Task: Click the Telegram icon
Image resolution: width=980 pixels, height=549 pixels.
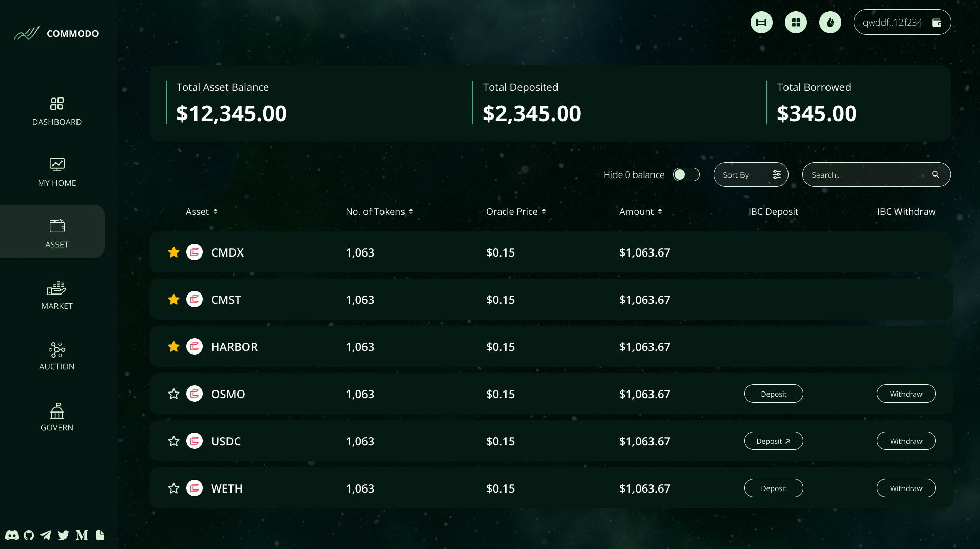Action: click(46, 535)
